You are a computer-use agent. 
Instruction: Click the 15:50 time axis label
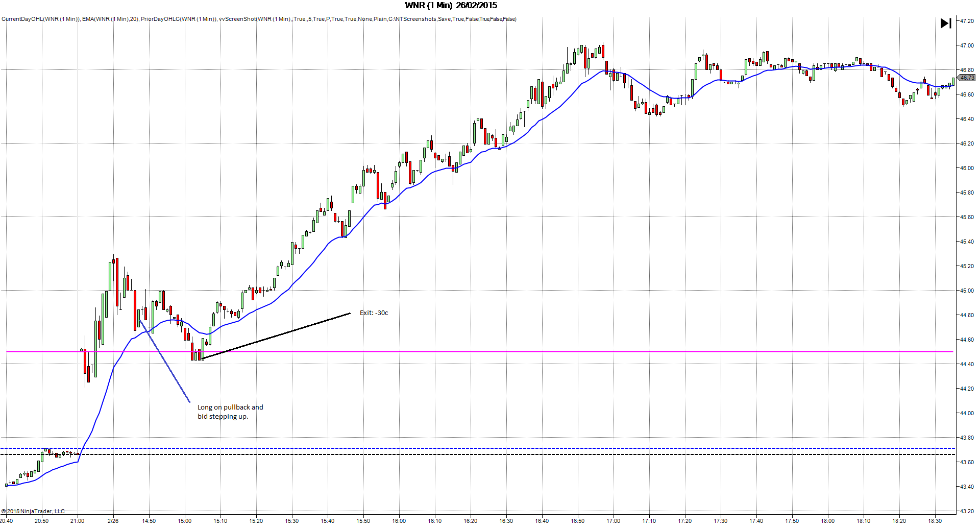point(363,521)
